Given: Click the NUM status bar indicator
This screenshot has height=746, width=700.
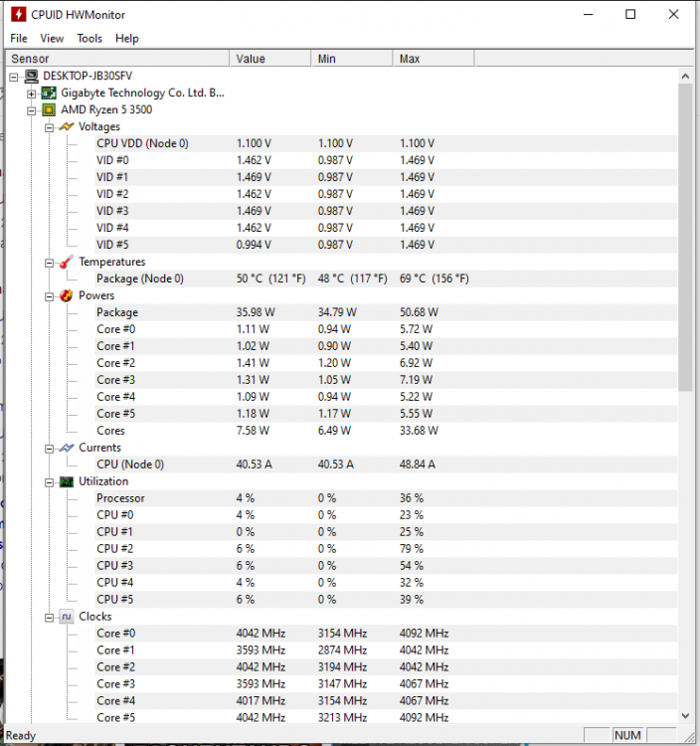Looking at the screenshot, I should (627, 735).
